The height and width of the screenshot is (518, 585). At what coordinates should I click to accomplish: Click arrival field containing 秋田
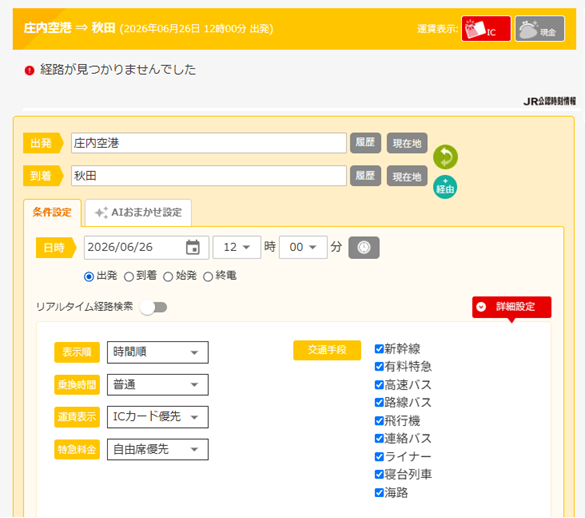pyautogui.click(x=209, y=176)
